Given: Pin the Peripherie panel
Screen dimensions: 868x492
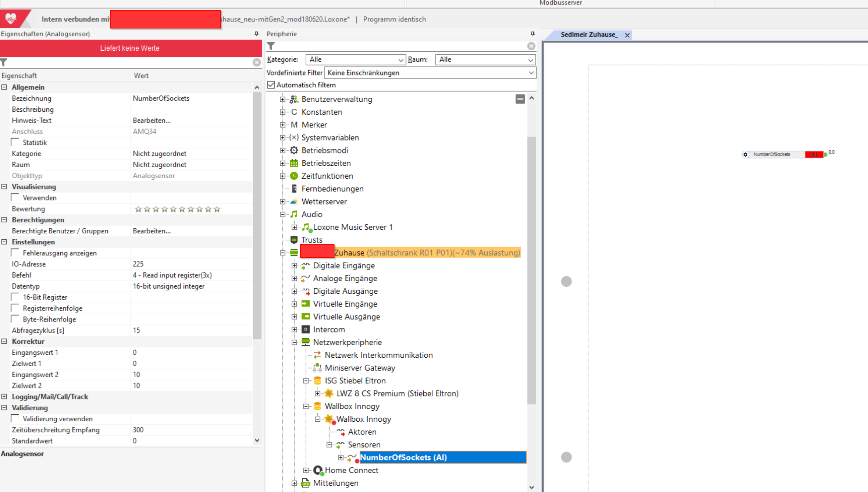Looking at the screenshot, I should [x=532, y=34].
